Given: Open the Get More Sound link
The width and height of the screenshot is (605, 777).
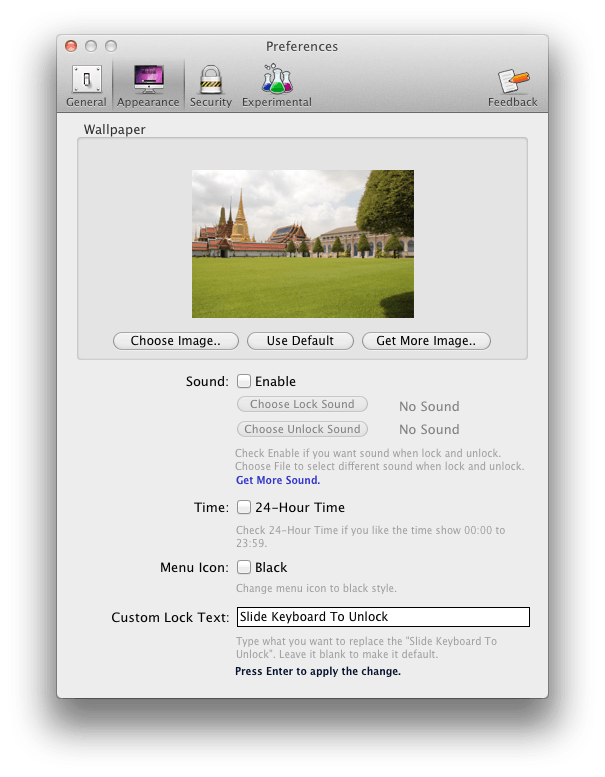Looking at the screenshot, I should pyautogui.click(x=278, y=480).
